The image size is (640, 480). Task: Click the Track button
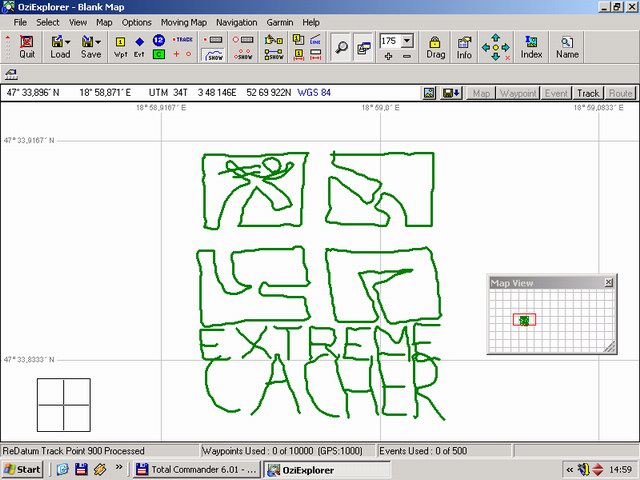(x=588, y=93)
